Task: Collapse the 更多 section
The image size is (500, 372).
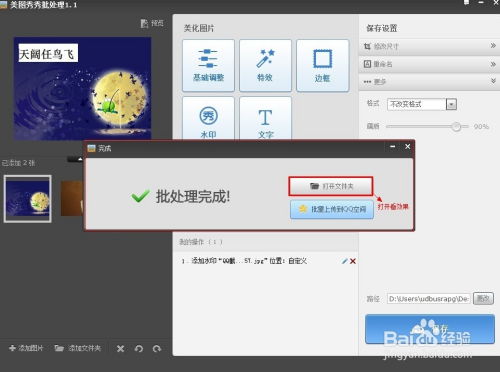Action: pyautogui.click(x=429, y=82)
